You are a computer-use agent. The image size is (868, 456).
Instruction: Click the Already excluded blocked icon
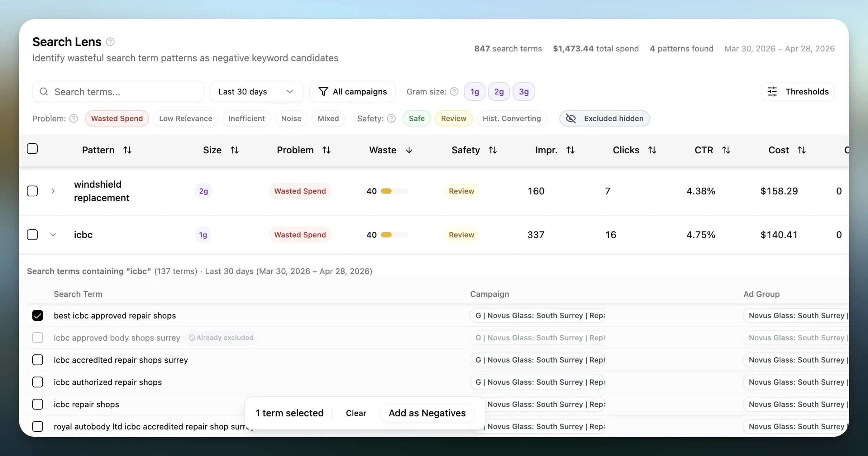coord(192,338)
